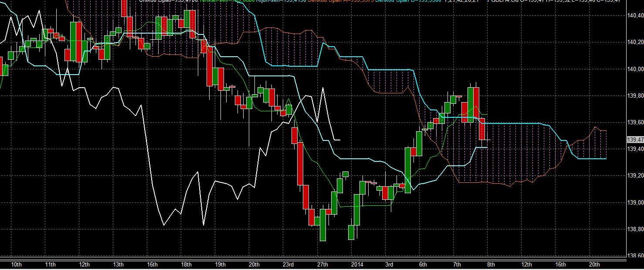Click the 140,00 price axis label
Screen dimensions: 644x270
[635, 69]
